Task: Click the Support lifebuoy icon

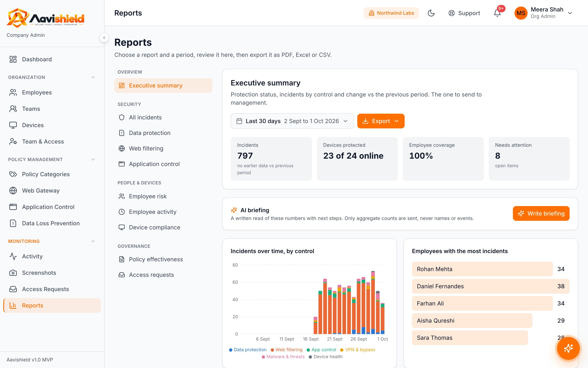Action: (451, 13)
